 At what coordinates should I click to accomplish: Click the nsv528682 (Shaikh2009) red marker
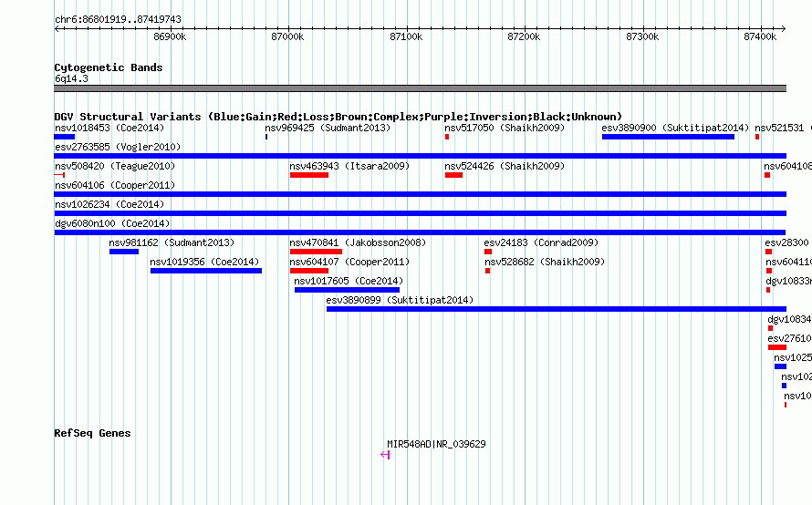pos(487,271)
